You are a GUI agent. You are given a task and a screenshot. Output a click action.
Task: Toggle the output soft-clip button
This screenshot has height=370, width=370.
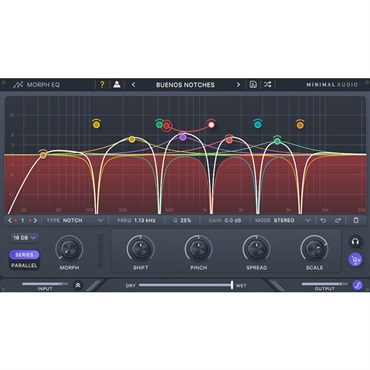click(357, 285)
